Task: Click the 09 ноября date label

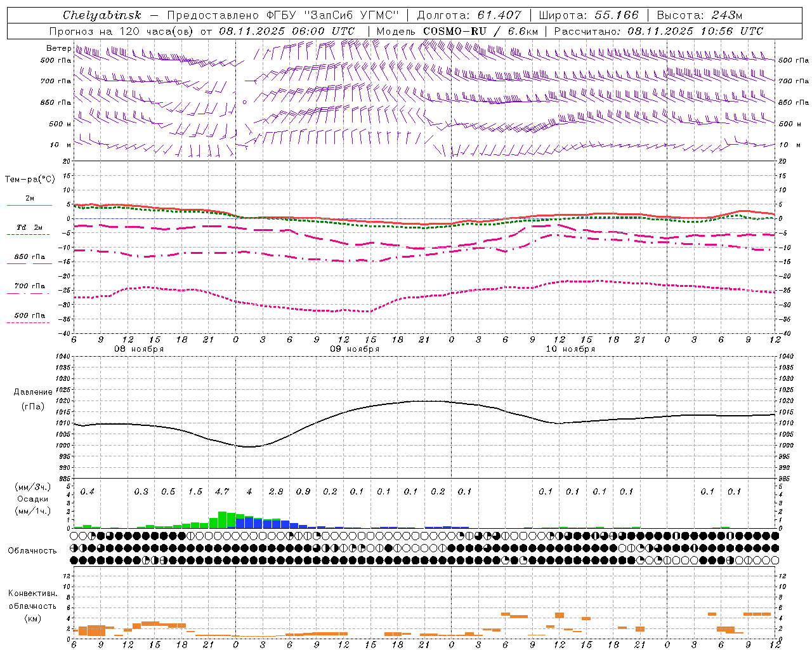Action: tap(355, 349)
